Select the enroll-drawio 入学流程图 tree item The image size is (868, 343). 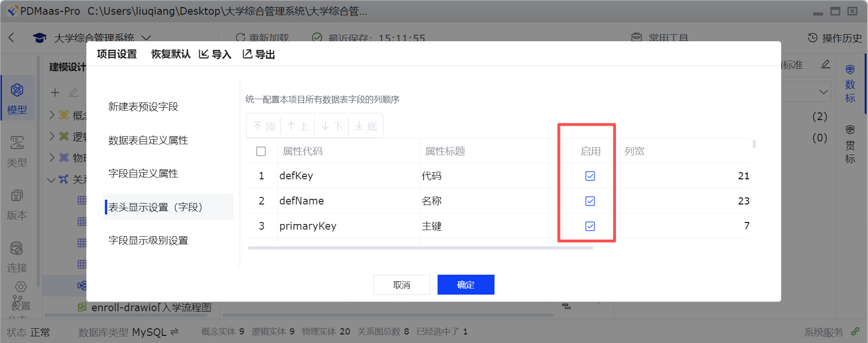[x=152, y=307]
